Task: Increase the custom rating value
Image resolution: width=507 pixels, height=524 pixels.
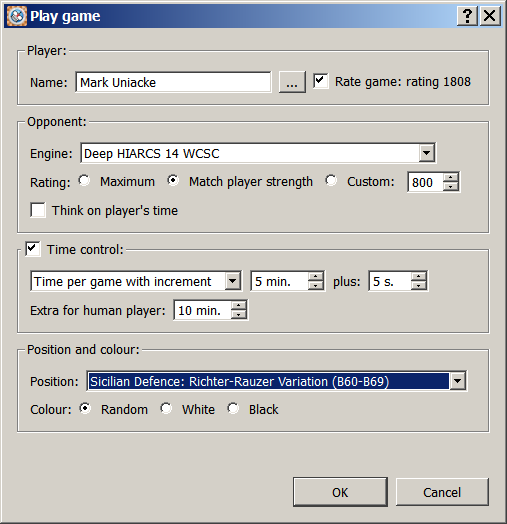Action: (x=451, y=177)
